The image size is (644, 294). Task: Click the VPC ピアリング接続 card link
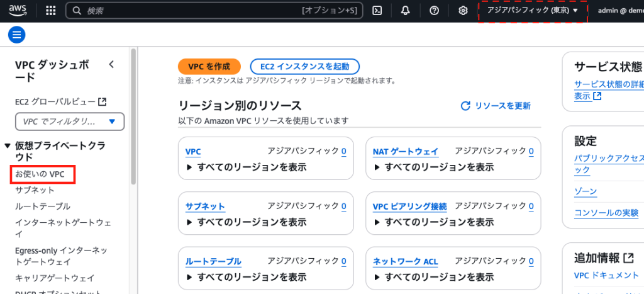click(x=409, y=206)
